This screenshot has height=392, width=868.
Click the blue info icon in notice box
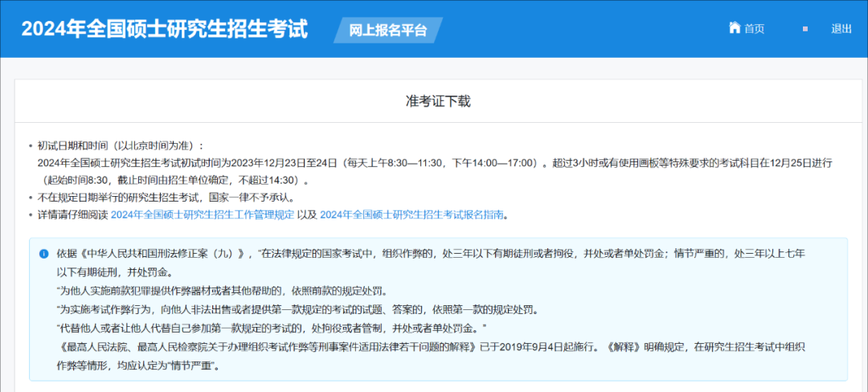[x=43, y=253]
